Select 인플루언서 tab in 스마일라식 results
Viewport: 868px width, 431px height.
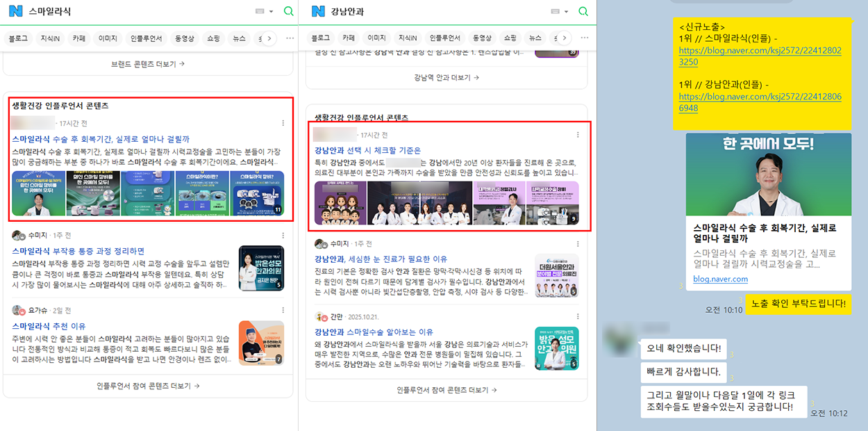click(145, 38)
